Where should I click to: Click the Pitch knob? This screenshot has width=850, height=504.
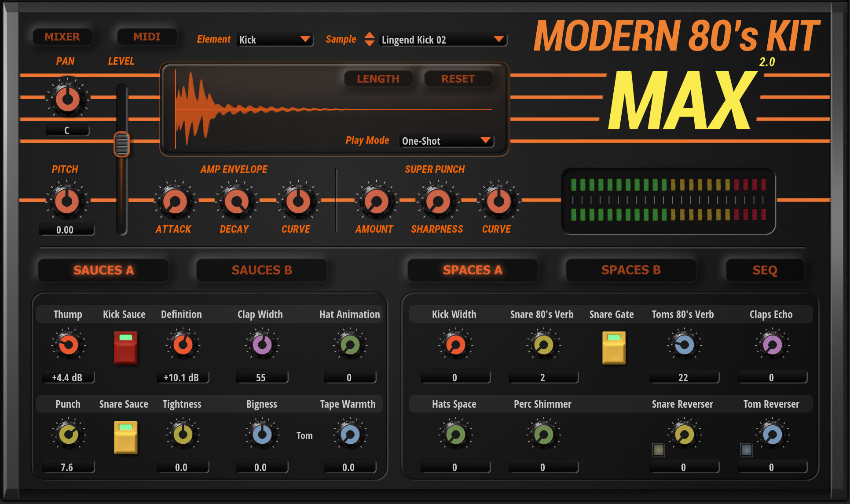[x=67, y=201]
